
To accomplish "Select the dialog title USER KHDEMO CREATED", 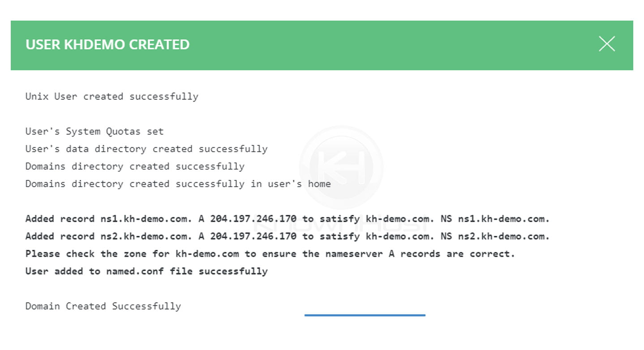I will click(107, 45).
